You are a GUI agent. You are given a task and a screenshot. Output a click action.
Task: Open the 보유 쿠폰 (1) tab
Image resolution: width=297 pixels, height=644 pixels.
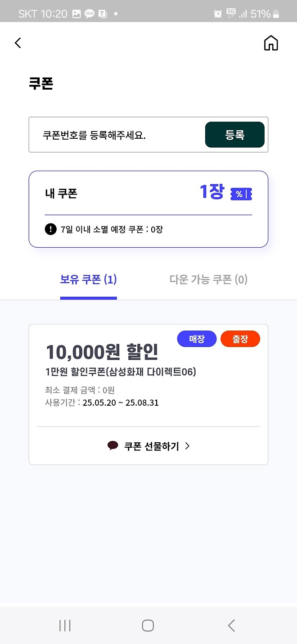(88, 280)
